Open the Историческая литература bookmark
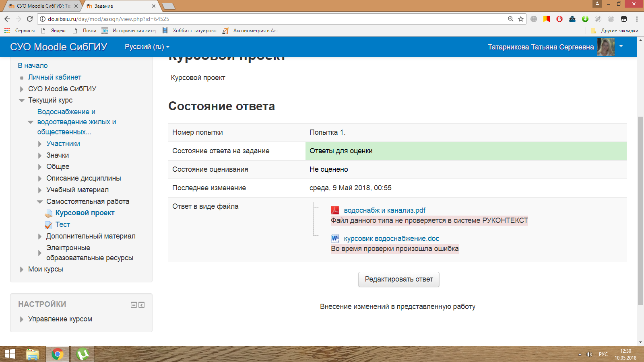 coord(129,31)
